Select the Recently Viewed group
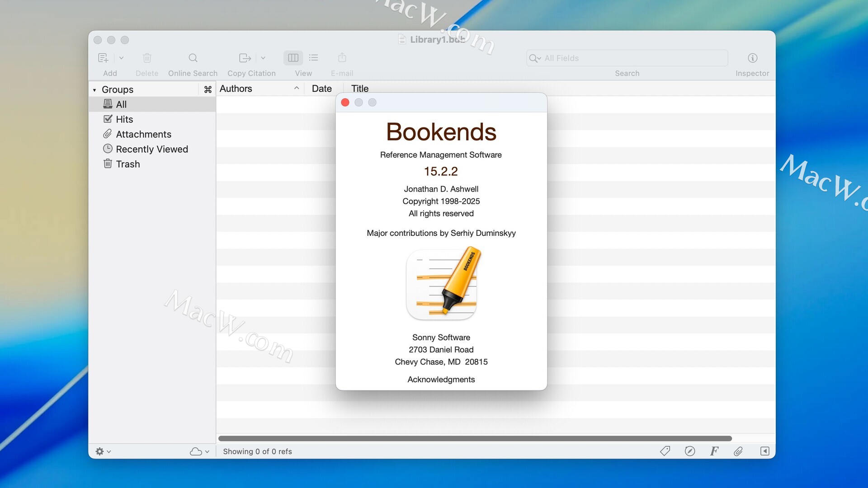 pyautogui.click(x=152, y=149)
